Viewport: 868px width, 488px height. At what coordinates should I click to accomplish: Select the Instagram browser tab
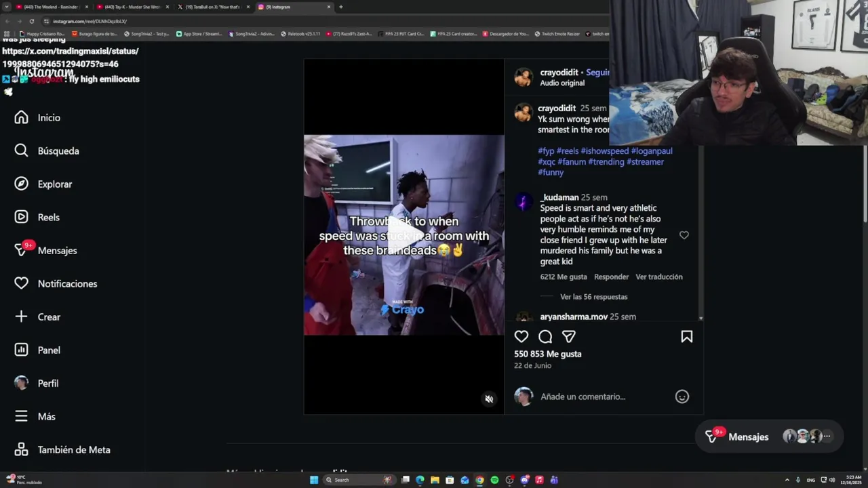pyautogui.click(x=294, y=7)
